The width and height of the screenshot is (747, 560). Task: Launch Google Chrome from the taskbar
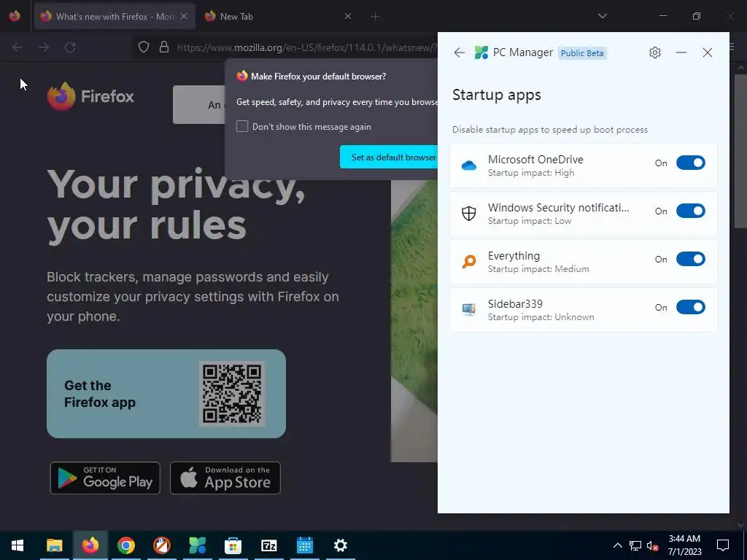[x=125, y=545]
